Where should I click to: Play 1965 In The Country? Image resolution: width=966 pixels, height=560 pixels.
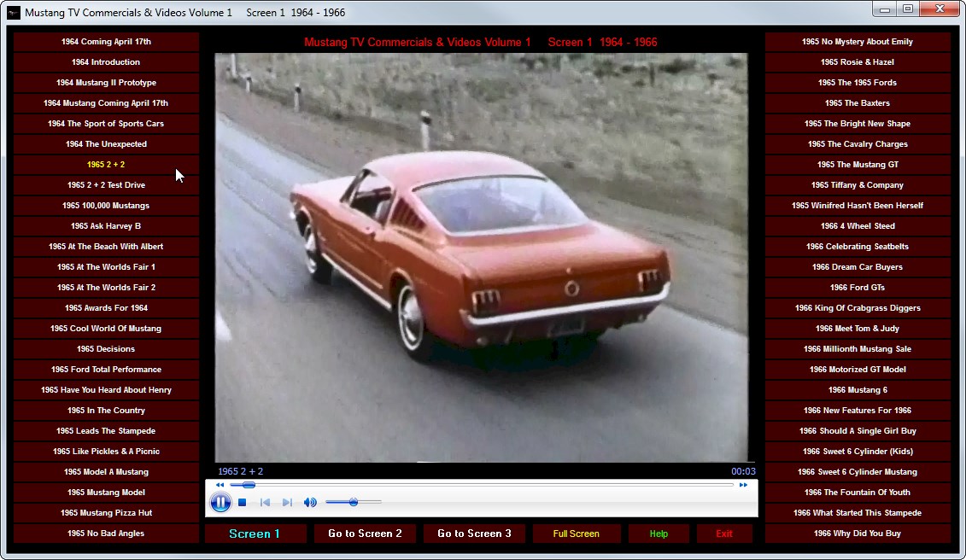(106, 411)
